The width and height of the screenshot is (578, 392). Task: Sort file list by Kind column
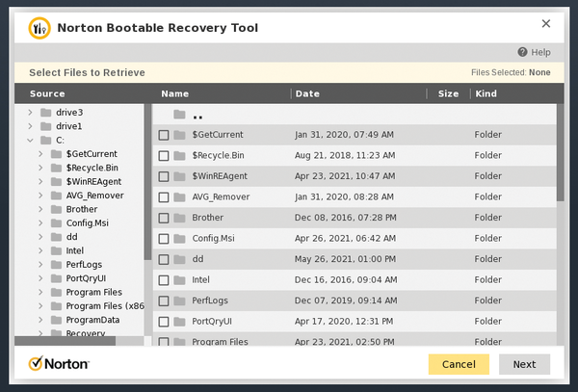[486, 93]
